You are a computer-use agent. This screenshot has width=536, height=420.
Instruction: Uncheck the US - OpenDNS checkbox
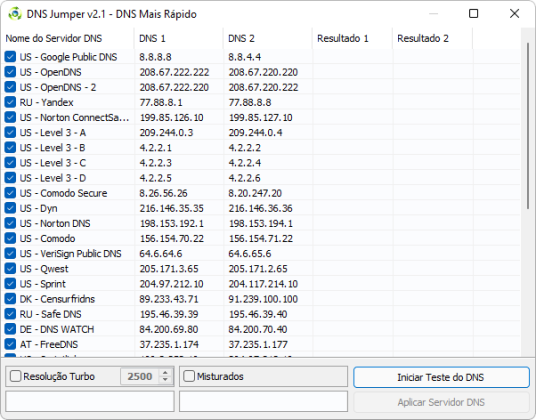coord(10,72)
